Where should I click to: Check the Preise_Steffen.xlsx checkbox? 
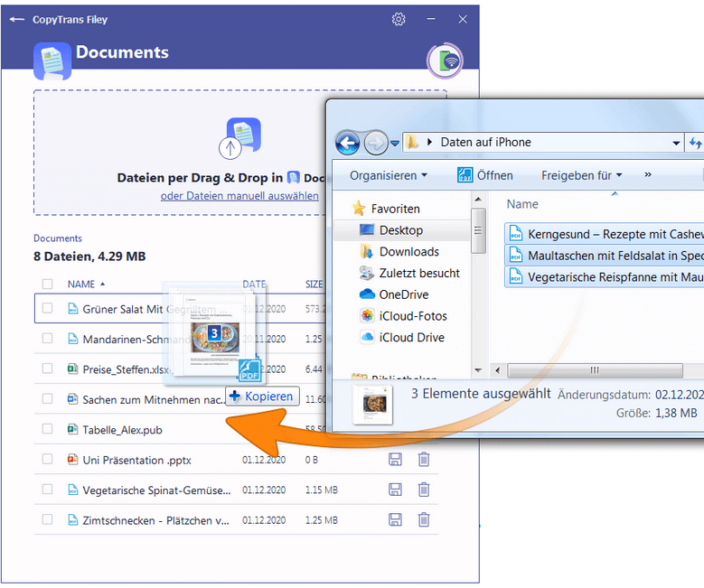pyautogui.click(x=47, y=369)
